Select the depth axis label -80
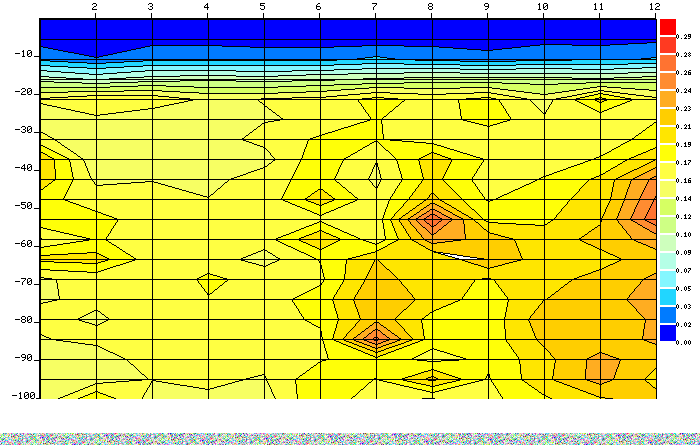The image size is (700, 445). click(x=24, y=320)
